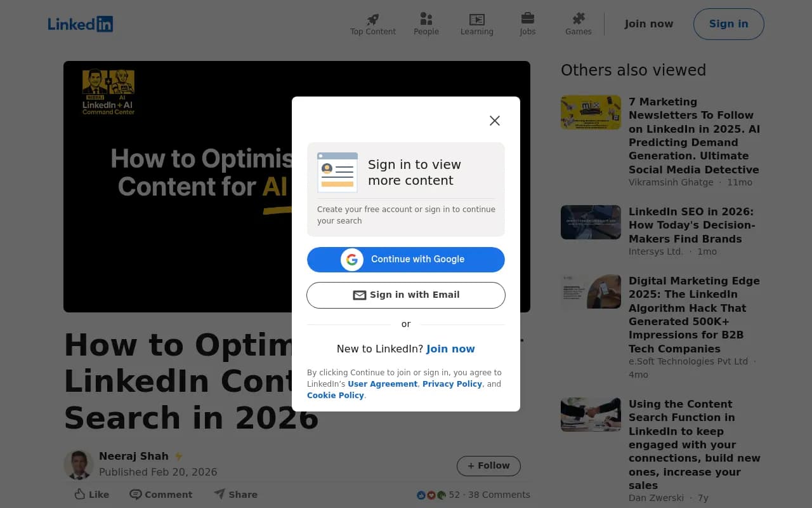Open the LinkedIn SEO in 2026 article
This screenshot has width=812, height=508.
point(691,225)
